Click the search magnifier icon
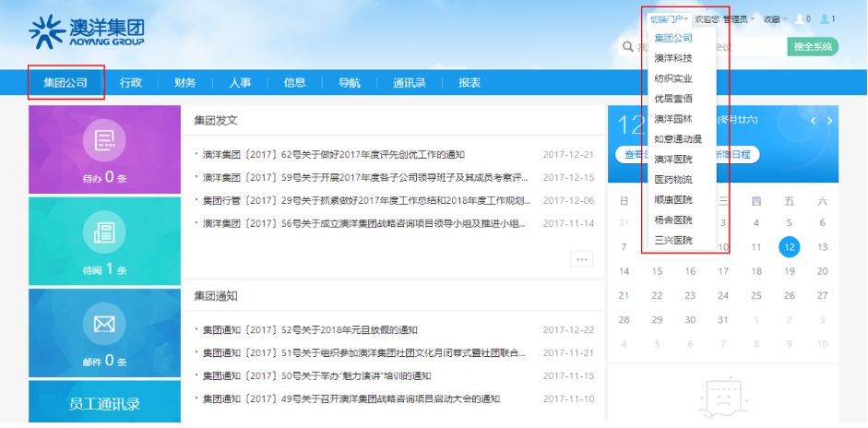Viewport: 868px width, 428px height. (628, 47)
